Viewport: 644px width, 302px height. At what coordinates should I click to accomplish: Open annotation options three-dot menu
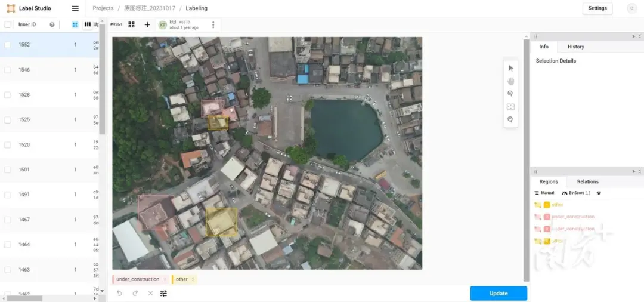point(213,24)
